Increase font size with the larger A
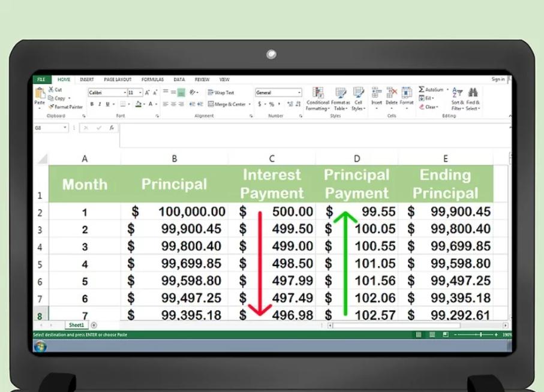 coord(148,92)
